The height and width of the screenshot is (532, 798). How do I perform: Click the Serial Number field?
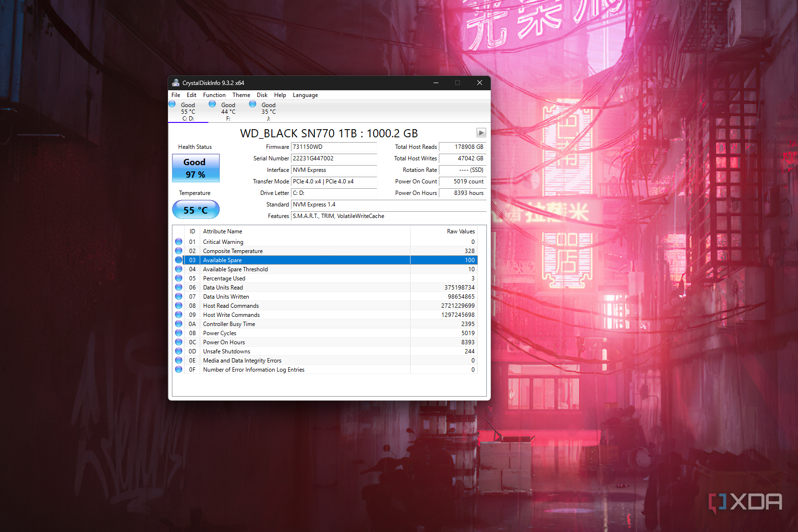[334, 158]
